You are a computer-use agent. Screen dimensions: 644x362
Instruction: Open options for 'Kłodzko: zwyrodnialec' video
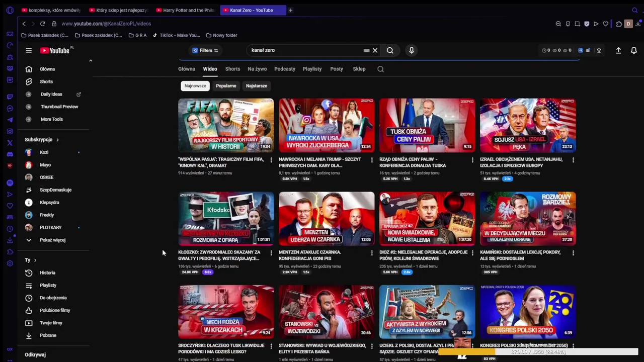[x=271, y=253]
